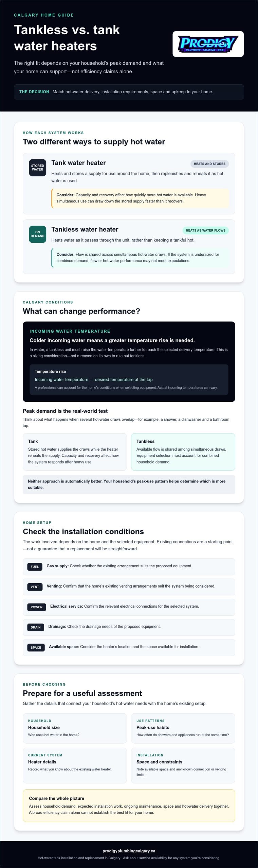Click the Prodigy Plumbing logo
Image resolution: width=258 pixels, height=868 pixels.
pos(208,44)
